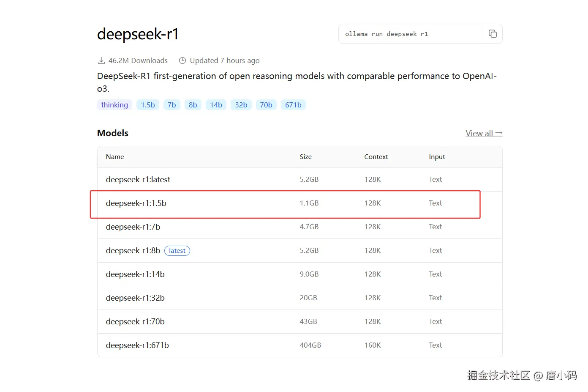
Task: Select the 1.5b tag
Action: pyautogui.click(x=148, y=105)
